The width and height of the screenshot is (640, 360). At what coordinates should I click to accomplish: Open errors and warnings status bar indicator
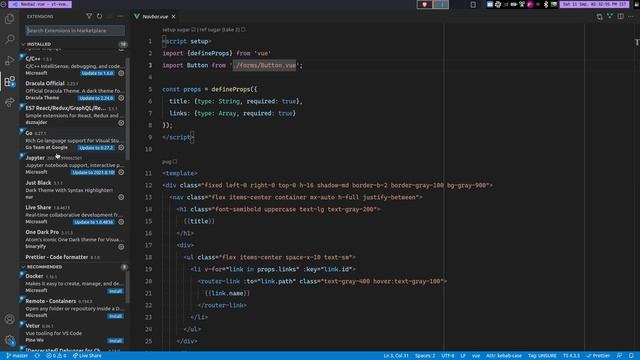pyautogui.click(x=56, y=356)
